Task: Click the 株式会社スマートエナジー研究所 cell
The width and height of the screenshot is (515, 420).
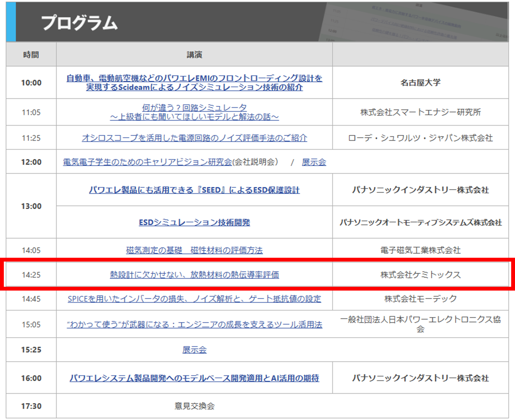Action: click(x=421, y=112)
